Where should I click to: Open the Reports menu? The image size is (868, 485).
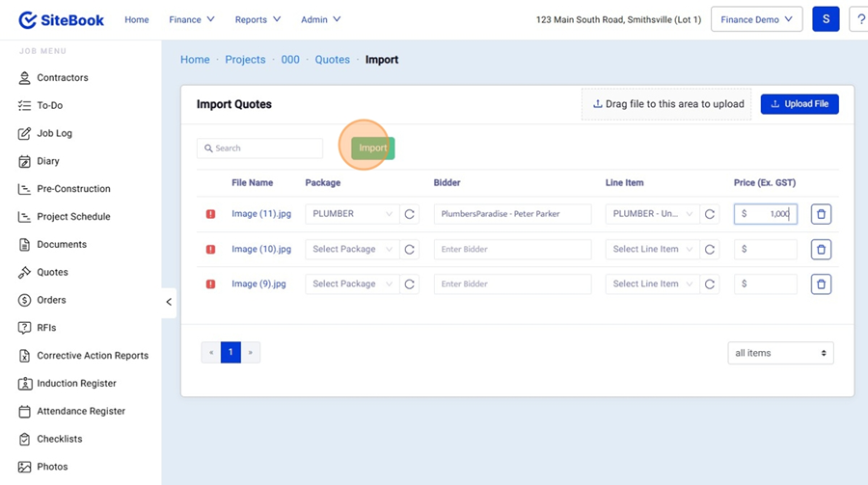(258, 19)
